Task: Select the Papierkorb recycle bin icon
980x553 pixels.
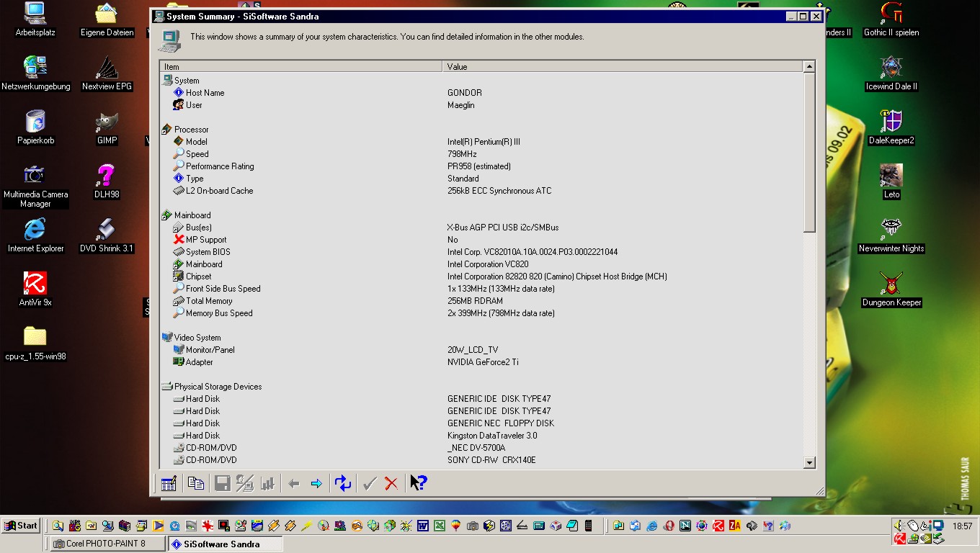Action: pos(35,127)
